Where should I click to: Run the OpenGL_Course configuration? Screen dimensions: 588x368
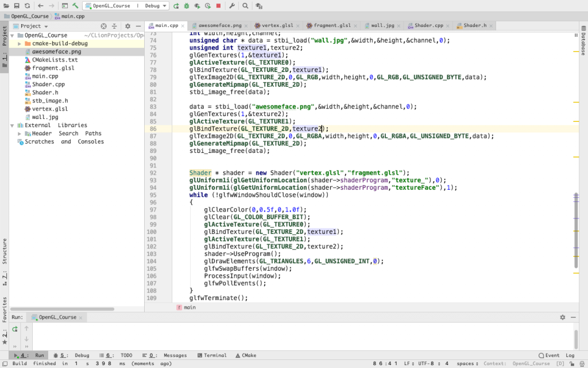[176, 6]
